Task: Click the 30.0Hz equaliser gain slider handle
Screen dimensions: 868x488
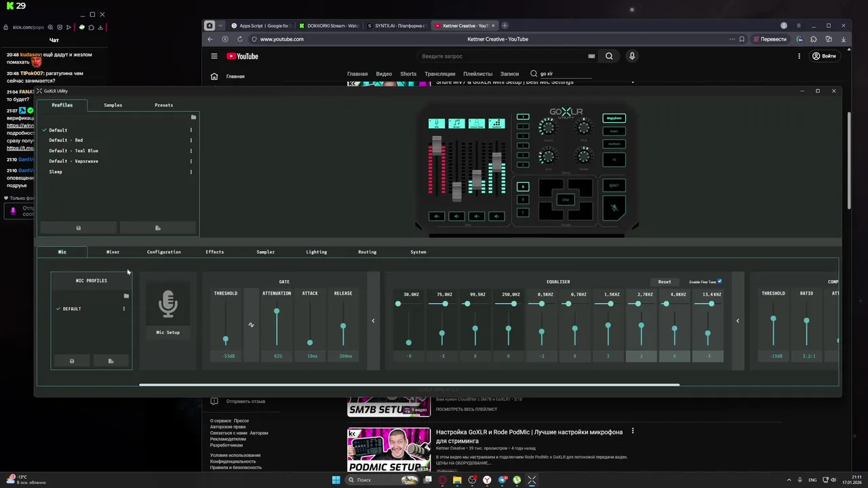Action: pos(409,342)
